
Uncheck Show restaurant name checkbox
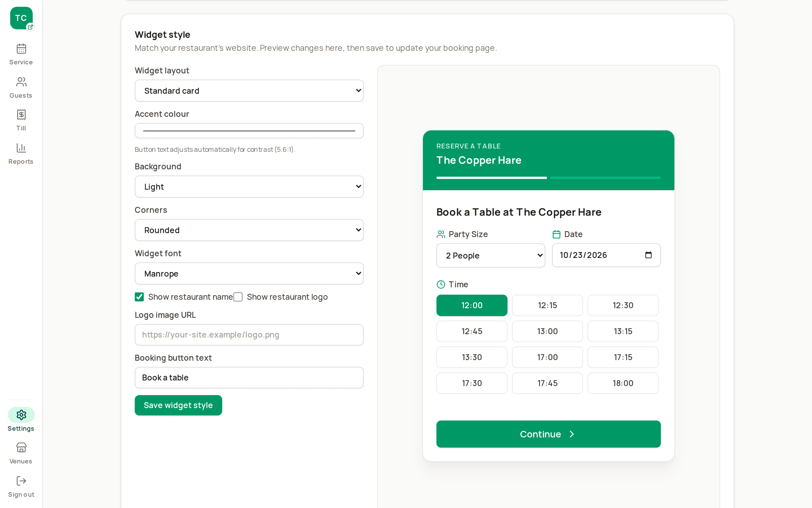pos(139,297)
